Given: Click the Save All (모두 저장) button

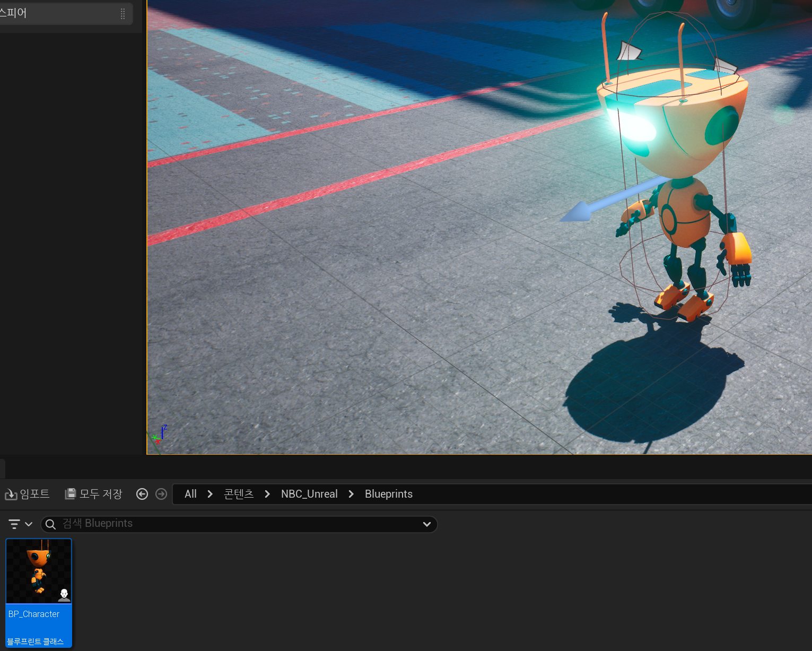Looking at the screenshot, I should (x=93, y=494).
